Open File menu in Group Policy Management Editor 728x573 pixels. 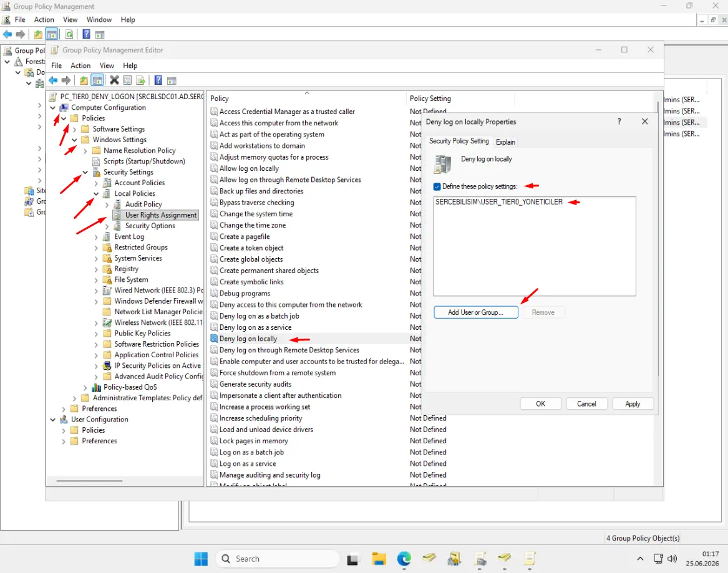click(56, 65)
